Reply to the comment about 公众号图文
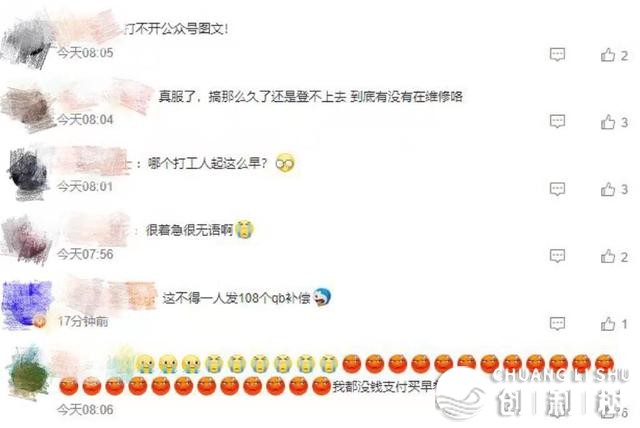The width and height of the screenshot is (640, 428). tap(558, 54)
